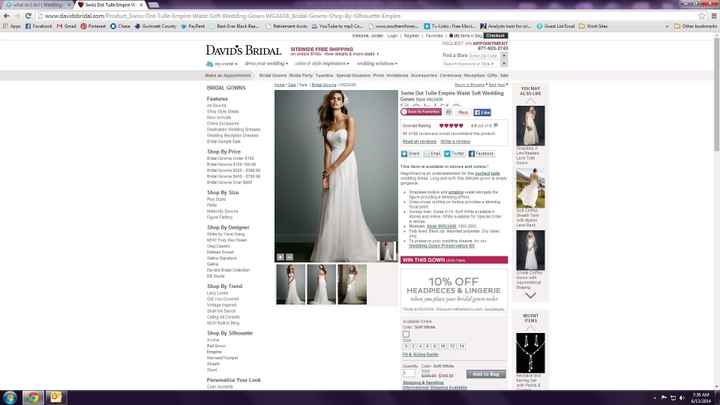Click the browser address bar

click(x=367, y=16)
